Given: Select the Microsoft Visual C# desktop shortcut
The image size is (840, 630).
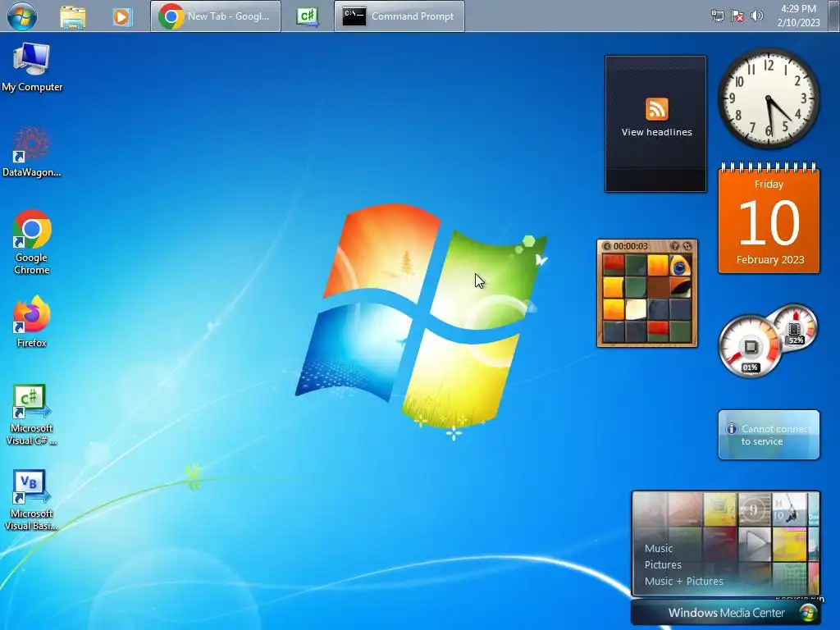Looking at the screenshot, I should [x=32, y=414].
